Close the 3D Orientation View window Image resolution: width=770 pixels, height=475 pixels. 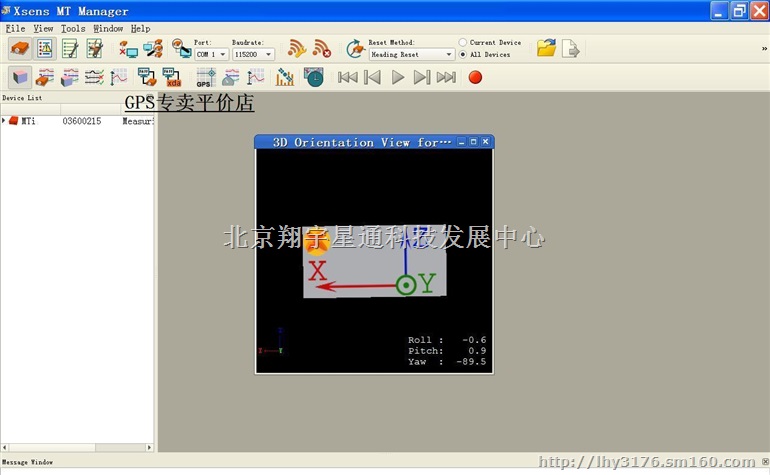[x=485, y=142]
